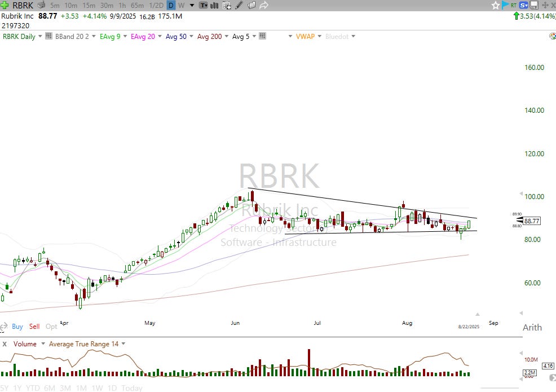
Task: Set chart range to 1M
Action: pos(81,388)
